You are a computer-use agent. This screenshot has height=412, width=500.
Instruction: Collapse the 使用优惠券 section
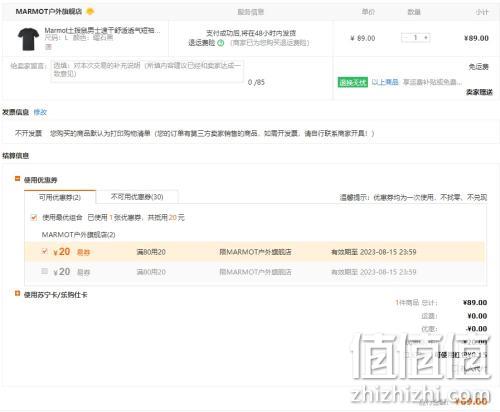18,179
